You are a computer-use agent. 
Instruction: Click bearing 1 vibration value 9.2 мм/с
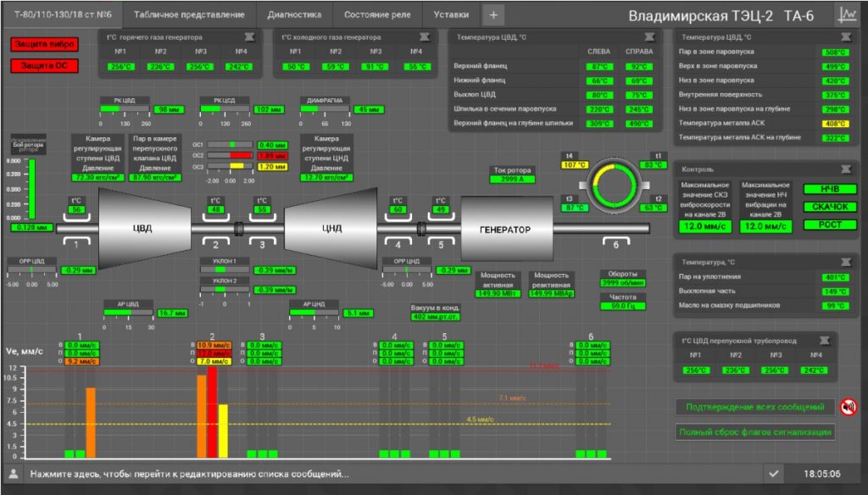click(82, 362)
